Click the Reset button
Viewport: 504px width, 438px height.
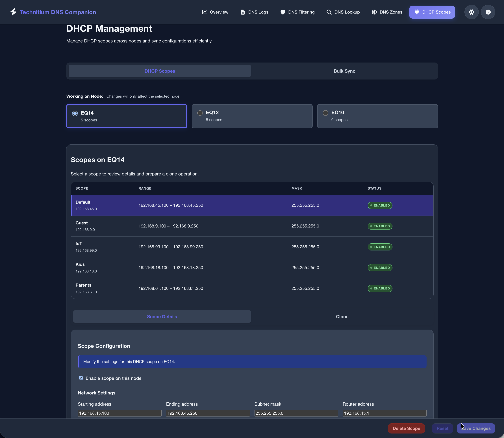(x=442, y=428)
